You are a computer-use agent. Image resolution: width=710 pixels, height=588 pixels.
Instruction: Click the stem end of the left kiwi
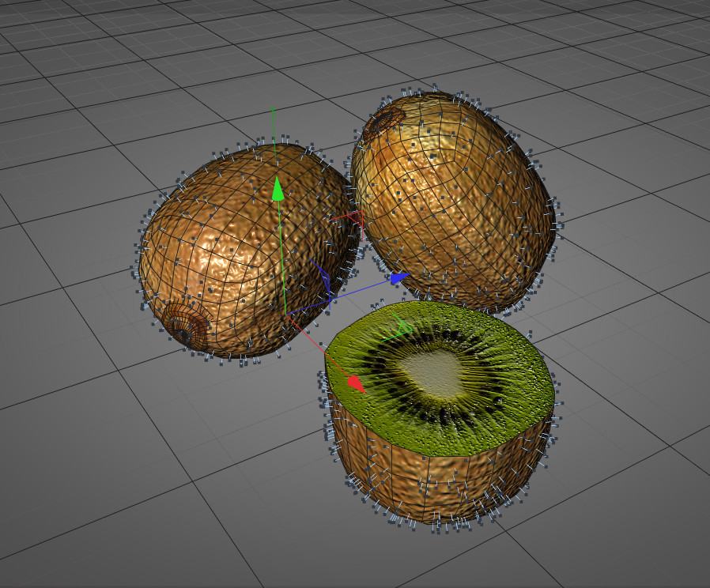(x=186, y=326)
